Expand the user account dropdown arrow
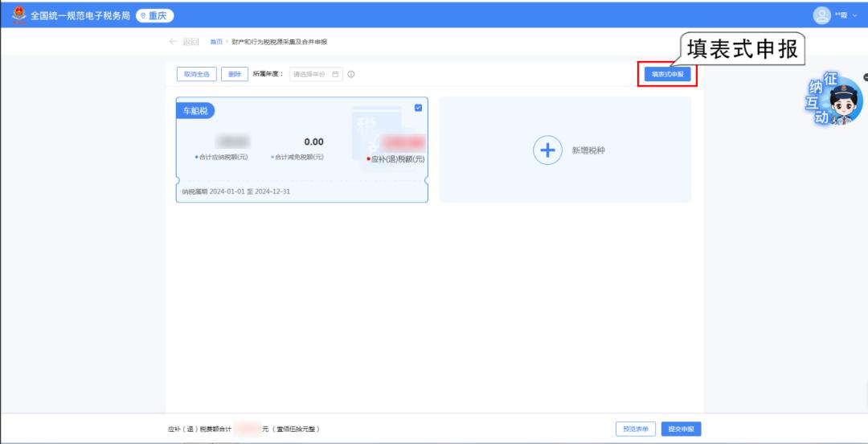The image size is (868, 444). click(x=854, y=15)
